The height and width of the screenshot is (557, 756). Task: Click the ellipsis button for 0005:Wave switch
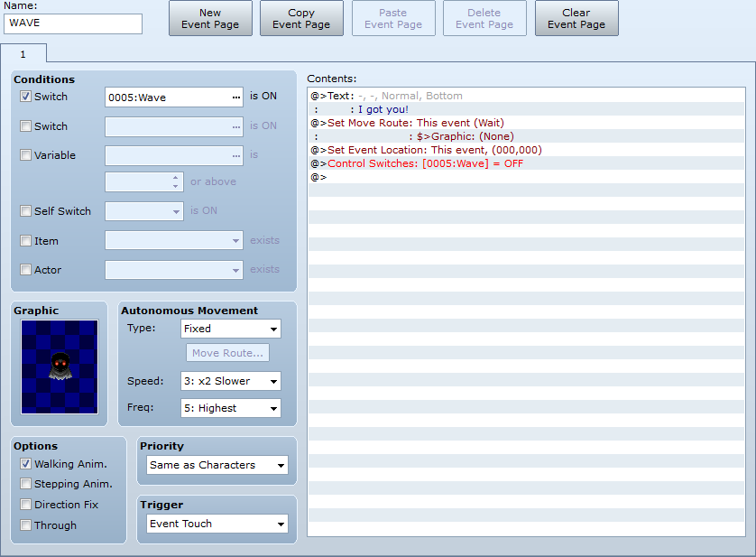(236, 97)
